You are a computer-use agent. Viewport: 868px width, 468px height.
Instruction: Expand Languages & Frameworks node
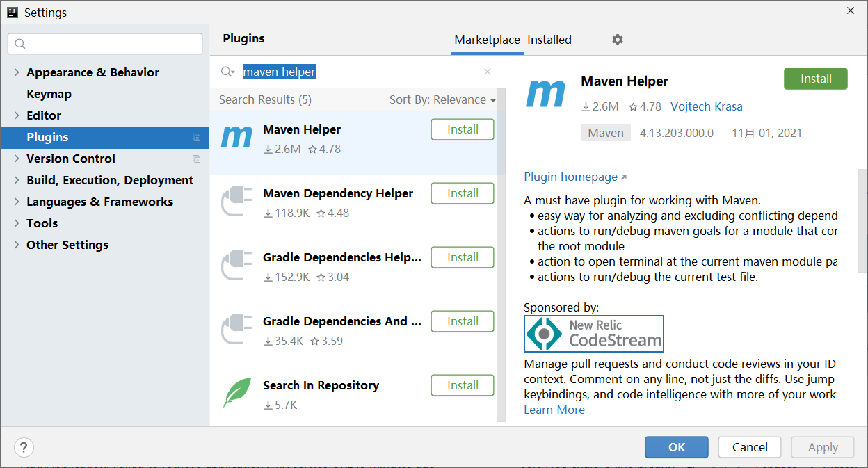click(x=17, y=202)
